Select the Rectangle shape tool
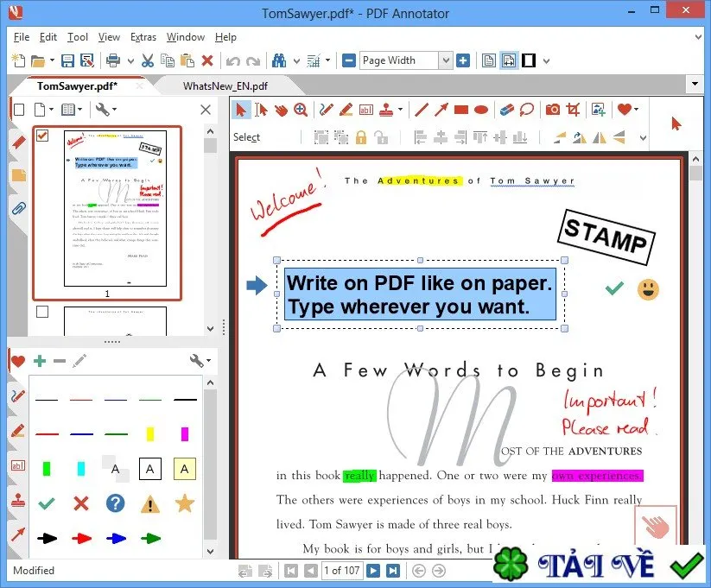711x588 pixels. tap(461, 110)
